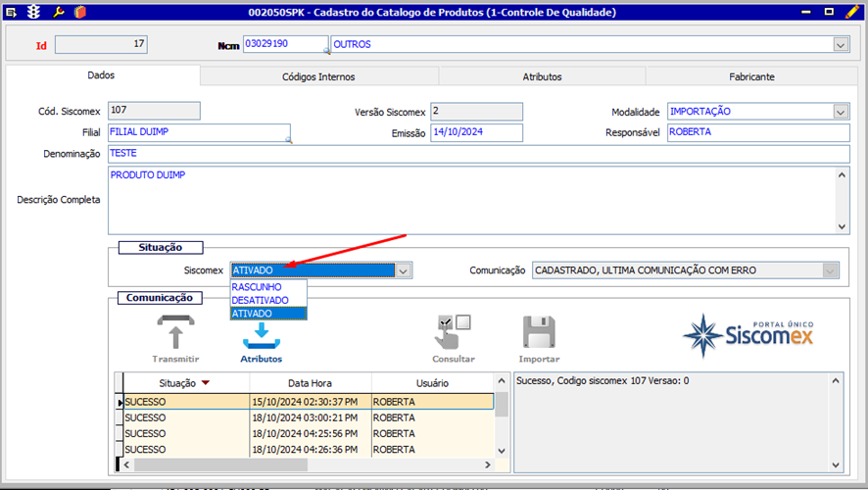This screenshot has height=490, width=868.
Task: Click the Filial lookup magnifier icon
Action: tap(288, 139)
